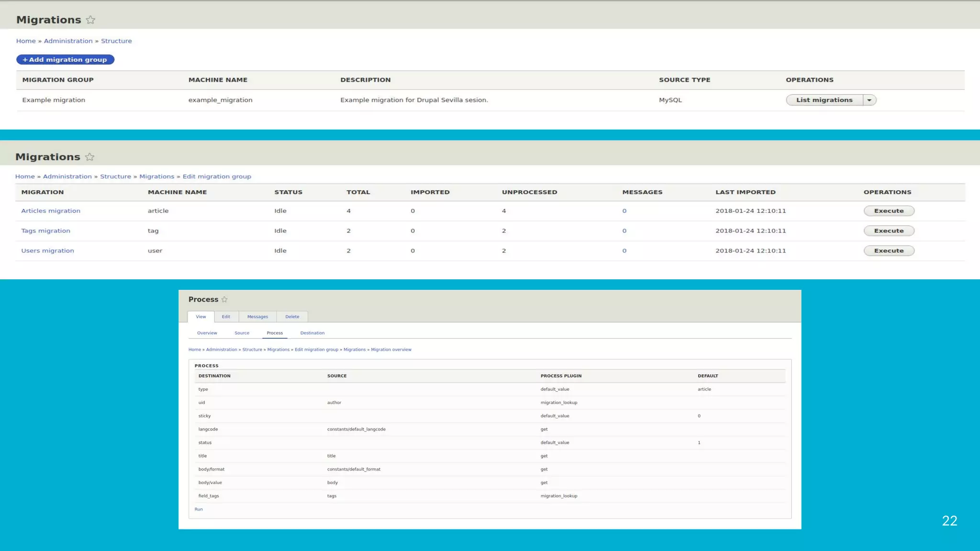
Task: Click Tags migration messages count
Action: pos(624,231)
